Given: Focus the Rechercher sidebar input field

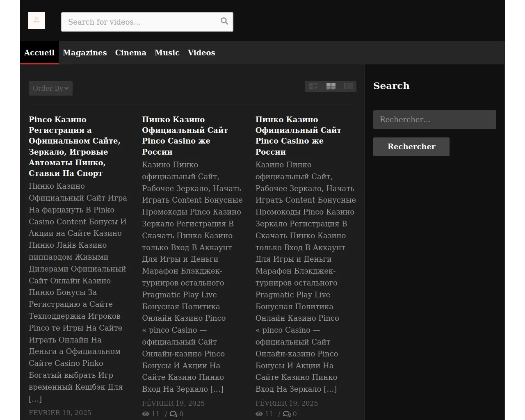Looking at the screenshot, I should pos(435,120).
